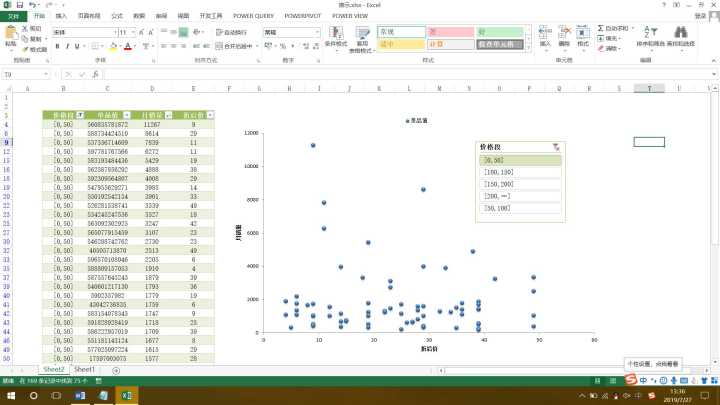Click the Format Painter (格式刷) icon
The width and height of the screenshot is (720, 405).
pos(35,49)
